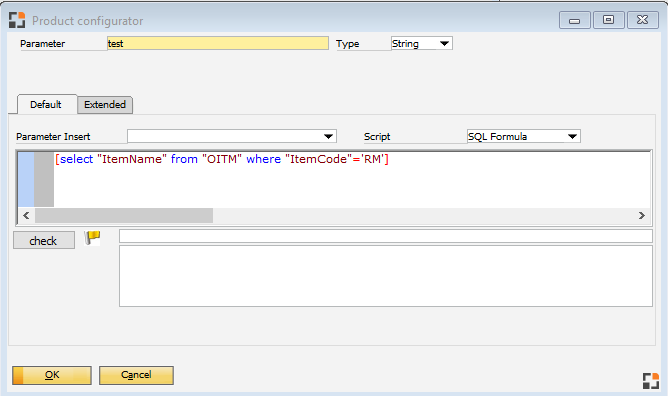Click the check button
This screenshot has width=668, height=396.
point(43,241)
